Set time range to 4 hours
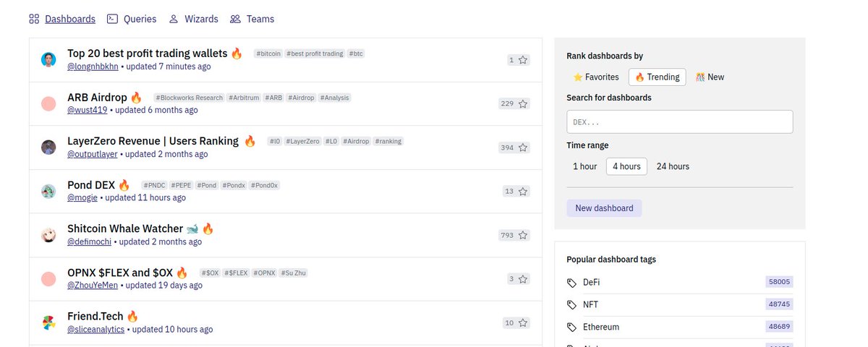The height and width of the screenshot is (347, 868). (626, 166)
